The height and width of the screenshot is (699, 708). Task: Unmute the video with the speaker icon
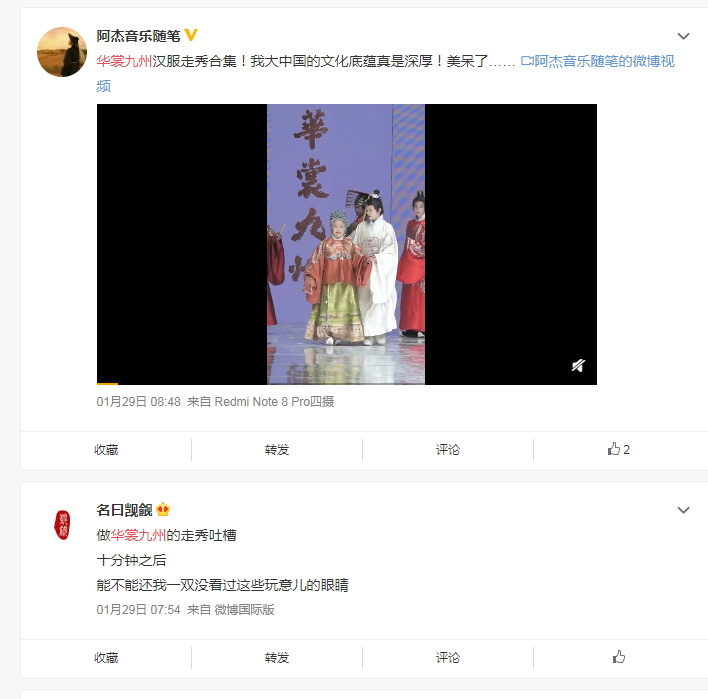click(578, 365)
